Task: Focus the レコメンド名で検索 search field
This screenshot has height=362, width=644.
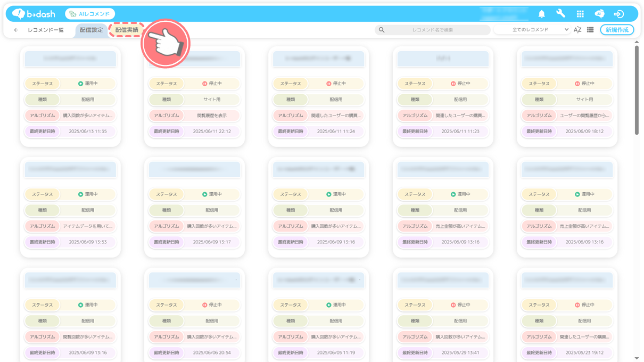Action: point(433,30)
